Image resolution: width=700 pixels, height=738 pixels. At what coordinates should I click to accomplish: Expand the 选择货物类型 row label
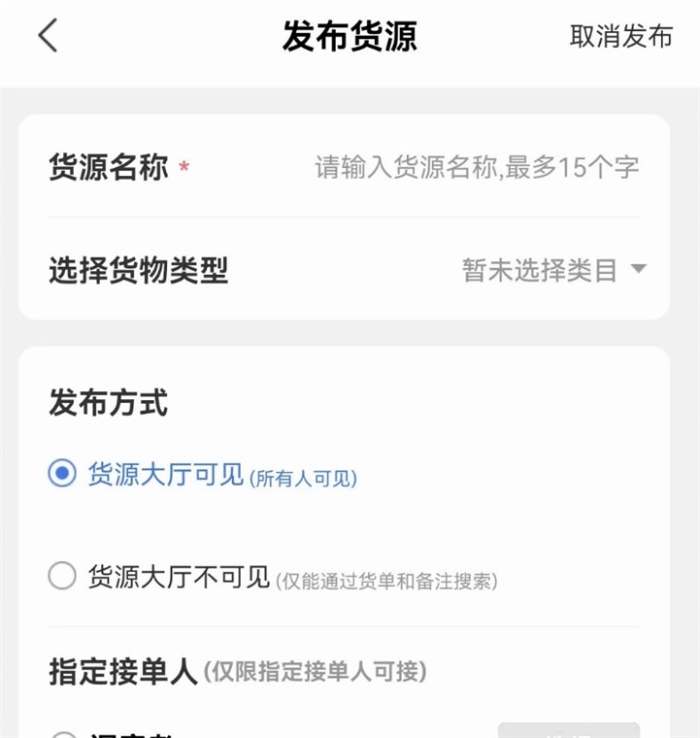[x=138, y=270]
